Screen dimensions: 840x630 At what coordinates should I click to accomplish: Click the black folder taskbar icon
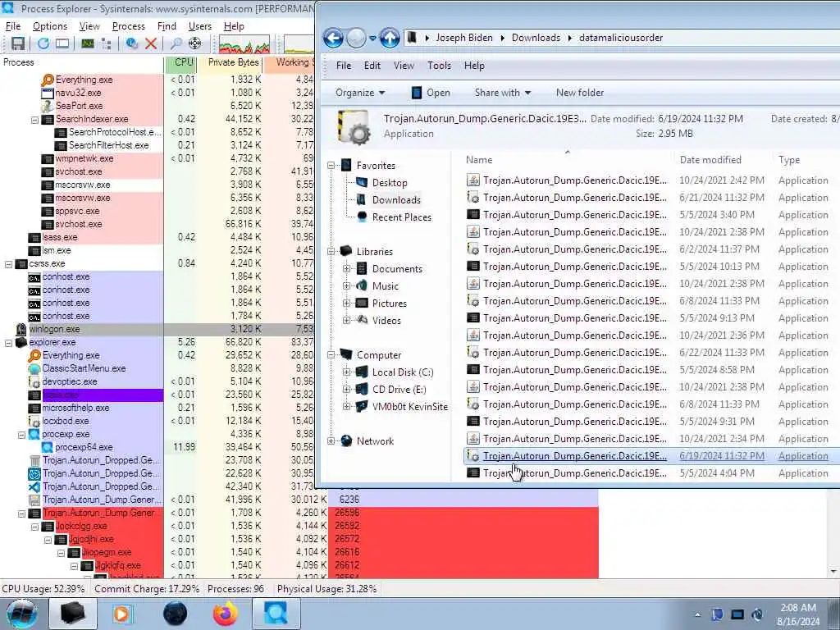[73, 614]
